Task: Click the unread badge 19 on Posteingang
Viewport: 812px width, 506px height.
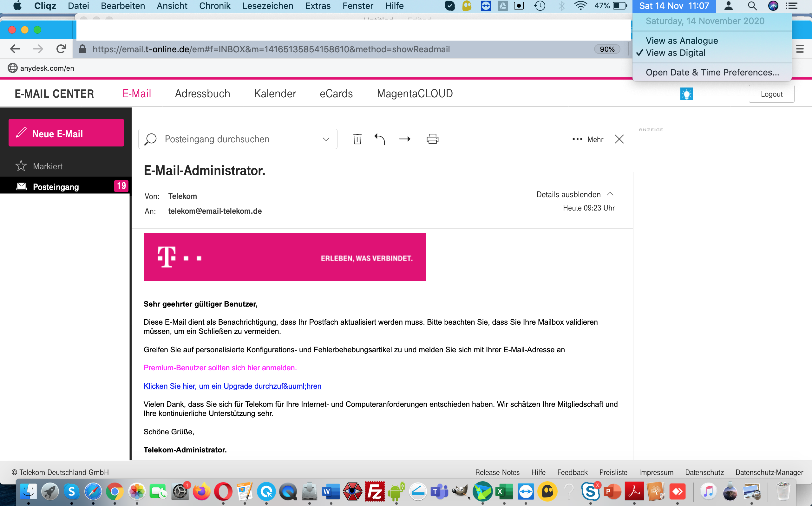Action: [121, 186]
